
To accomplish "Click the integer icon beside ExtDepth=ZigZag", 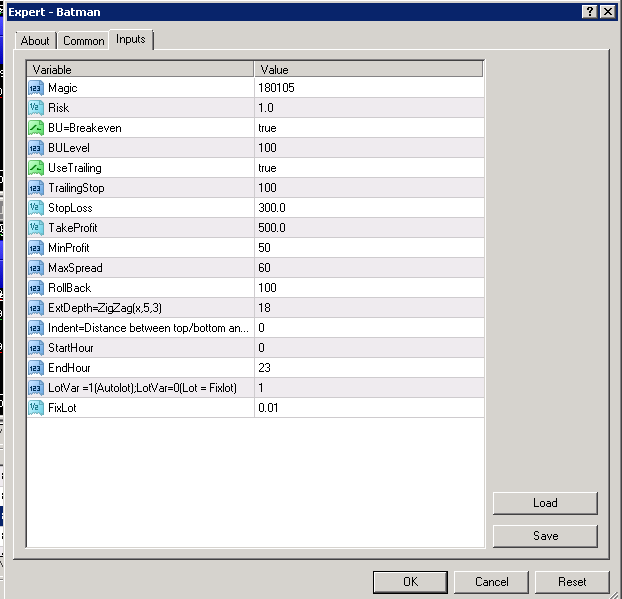I will (36, 308).
